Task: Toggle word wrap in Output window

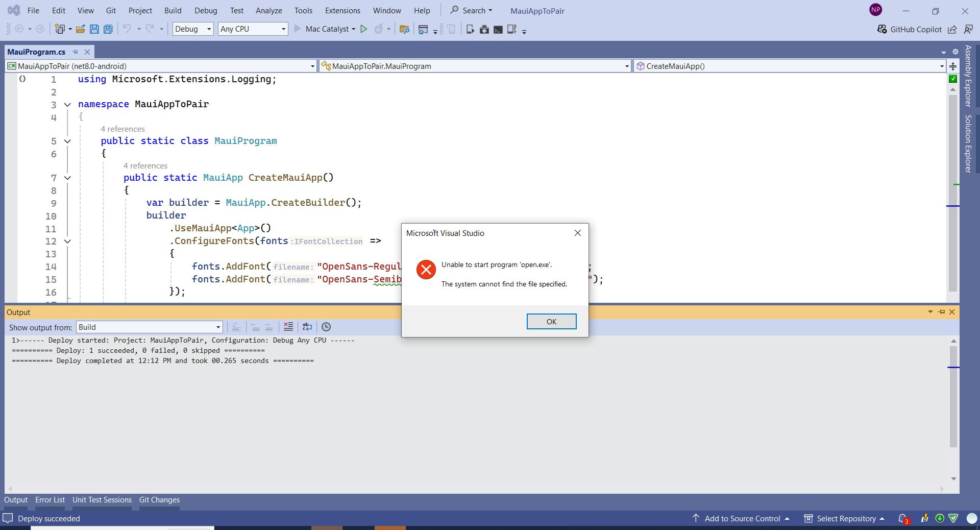Action: coord(307,327)
